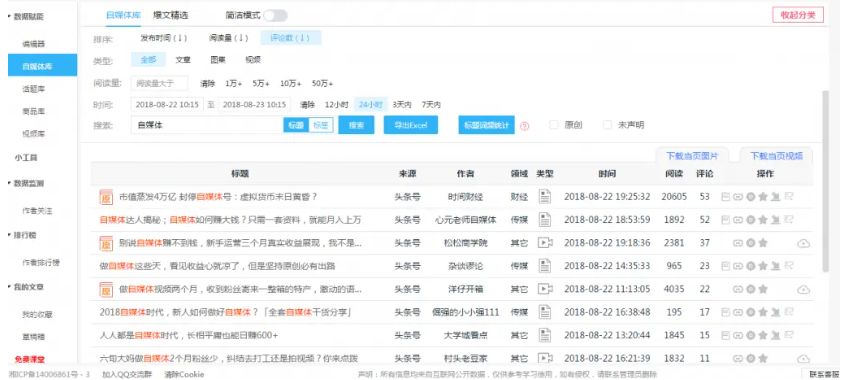Screen dimensions: 842x380
Task: Collapse the 数据监测 sidebar section
Action: click(25, 184)
